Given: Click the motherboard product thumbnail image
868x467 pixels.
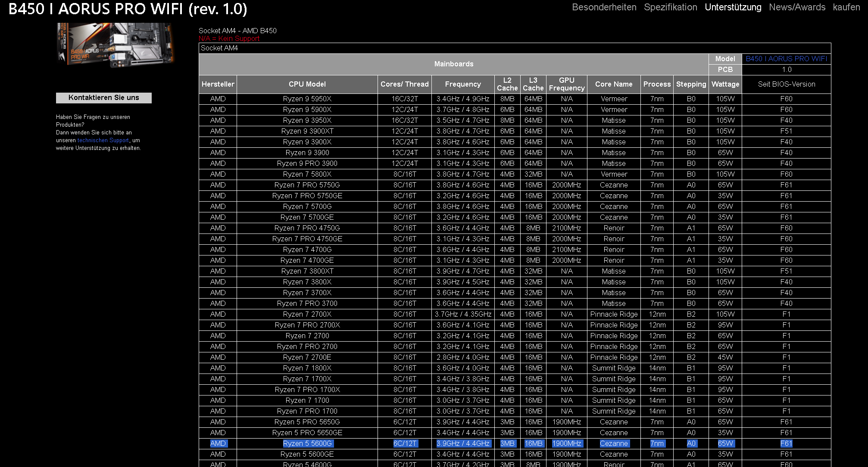Looking at the screenshot, I should pos(116,45).
